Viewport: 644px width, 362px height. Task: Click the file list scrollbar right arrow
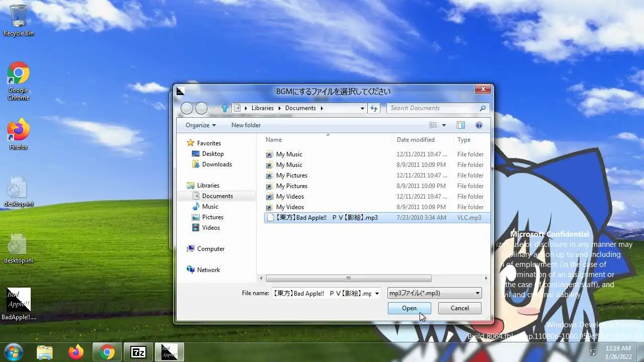(x=486, y=278)
